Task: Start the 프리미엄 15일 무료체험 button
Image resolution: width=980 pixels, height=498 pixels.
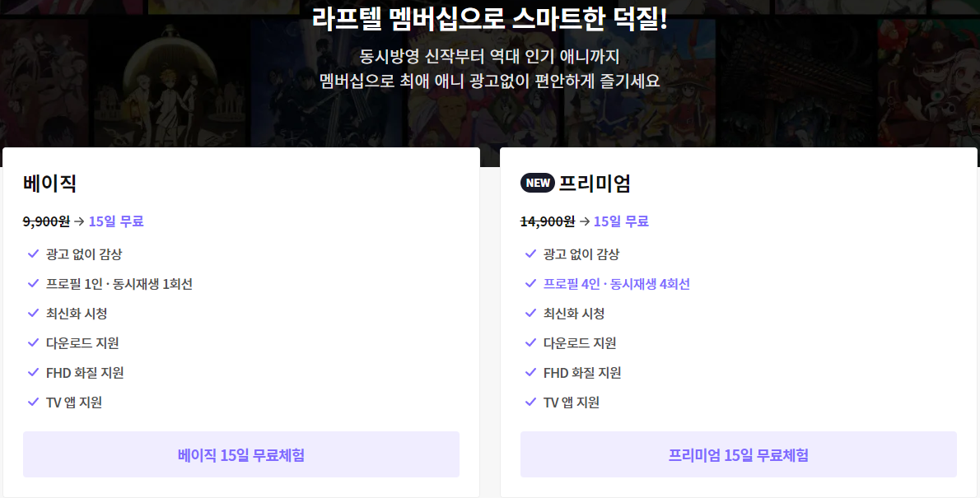Action: point(739,454)
